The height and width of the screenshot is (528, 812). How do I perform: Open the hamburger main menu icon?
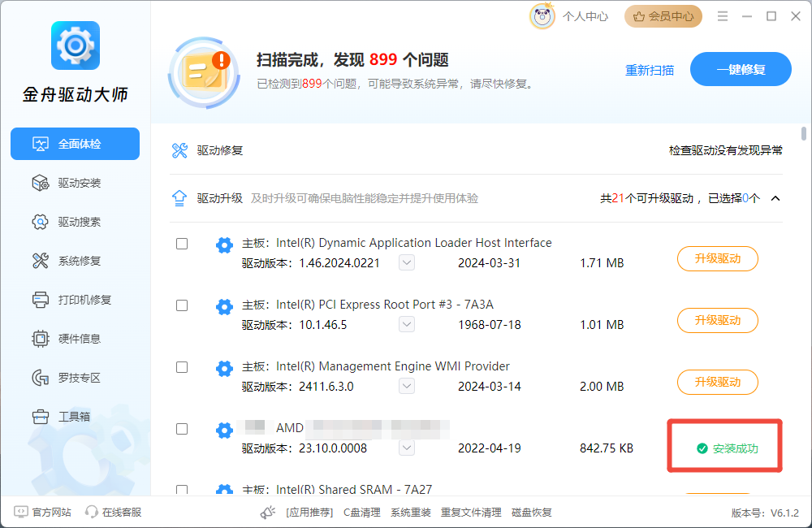(x=723, y=16)
